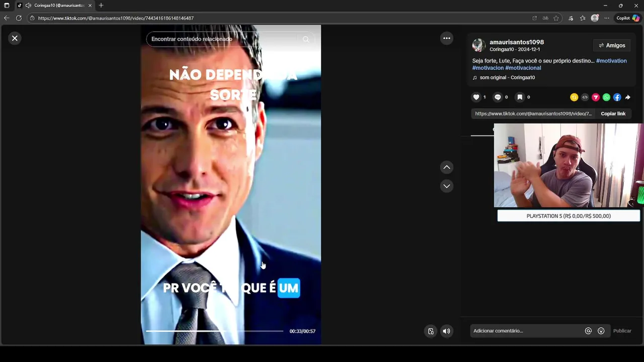Copy the video link with Copiar link
This screenshot has height=362, width=644.
pyautogui.click(x=613, y=114)
